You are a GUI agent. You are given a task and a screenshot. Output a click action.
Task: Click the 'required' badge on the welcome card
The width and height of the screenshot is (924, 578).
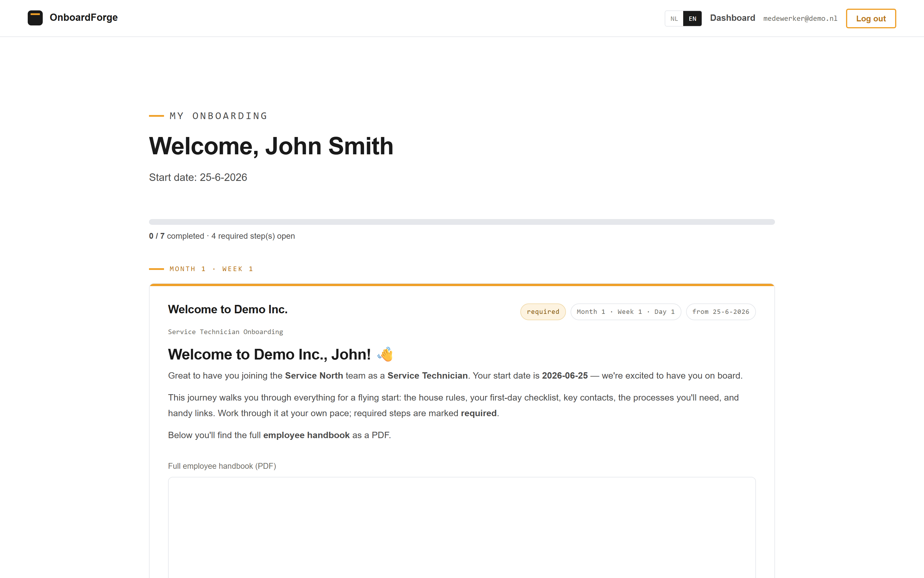543,312
